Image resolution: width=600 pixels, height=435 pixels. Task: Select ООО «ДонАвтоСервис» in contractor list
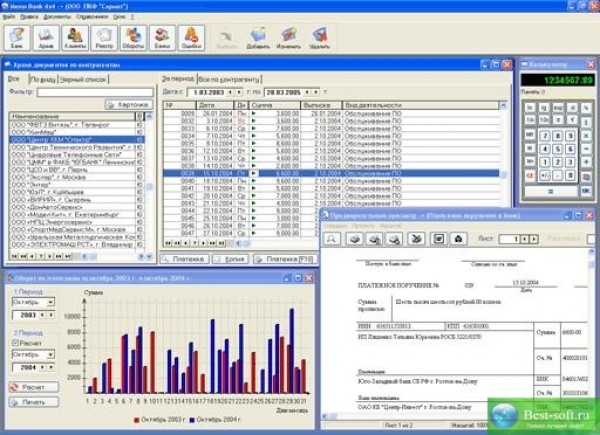[73, 207]
